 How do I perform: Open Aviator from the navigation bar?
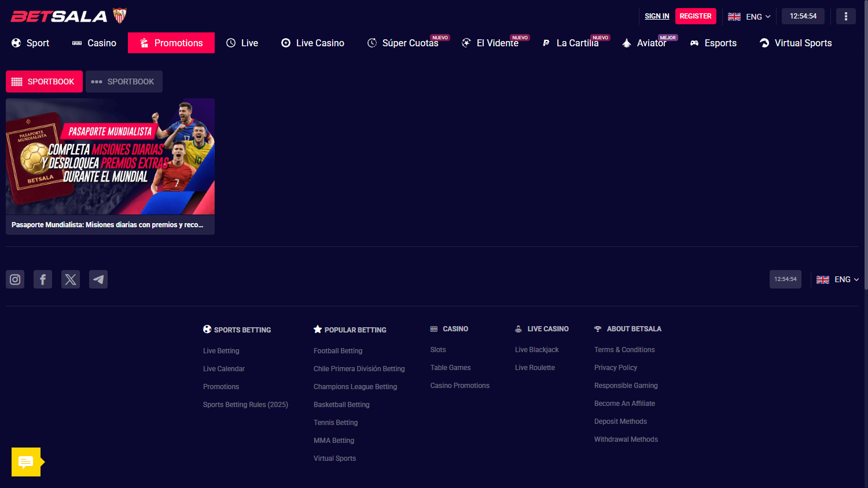click(x=644, y=43)
